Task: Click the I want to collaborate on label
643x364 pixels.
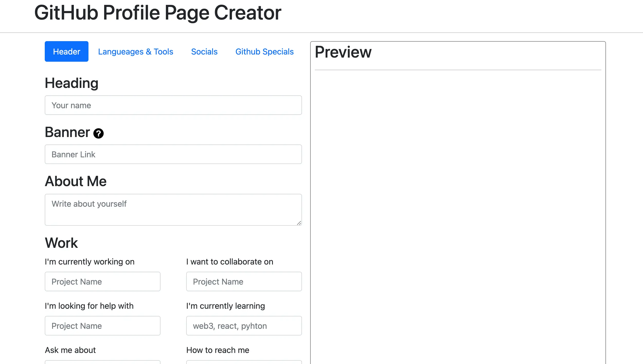Action: (x=230, y=262)
